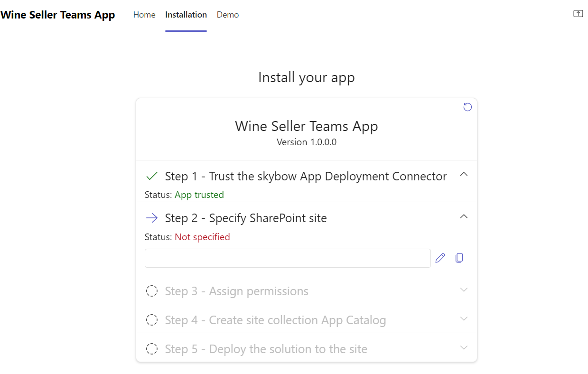Image resolution: width=588 pixels, height=374 pixels.
Task: Click Step 4 Create site collection App Catalog
Action: point(275,320)
